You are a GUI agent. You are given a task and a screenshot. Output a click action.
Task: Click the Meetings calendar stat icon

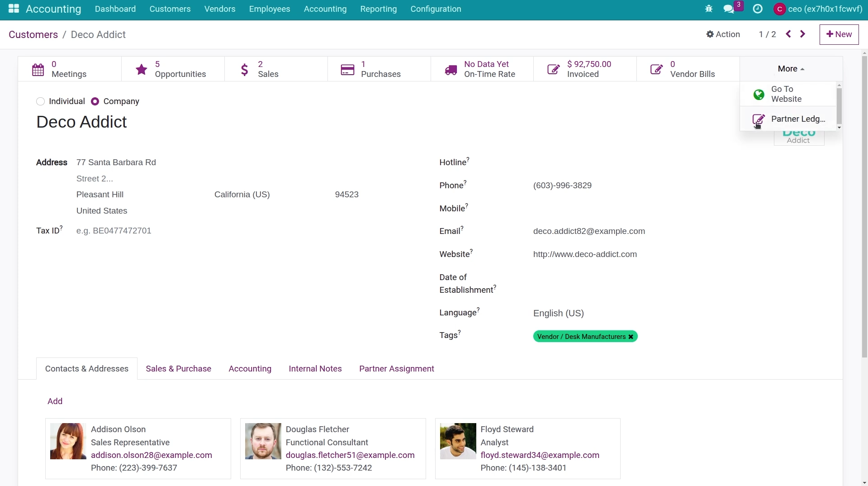coord(38,69)
